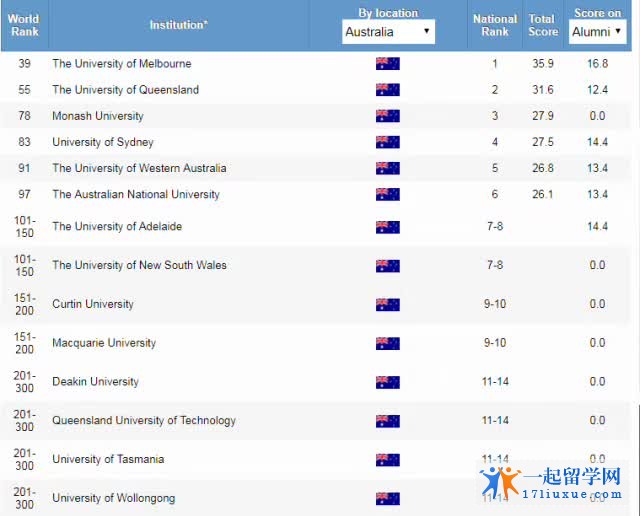The width and height of the screenshot is (640, 516).
Task: Select Deakin University national rank 11-14
Action: click(495, 382)
